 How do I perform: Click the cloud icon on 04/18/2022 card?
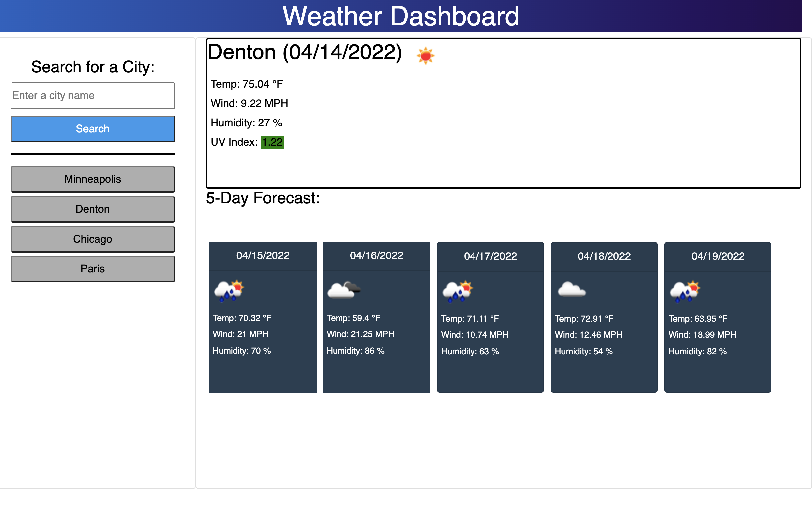[571, 290]
